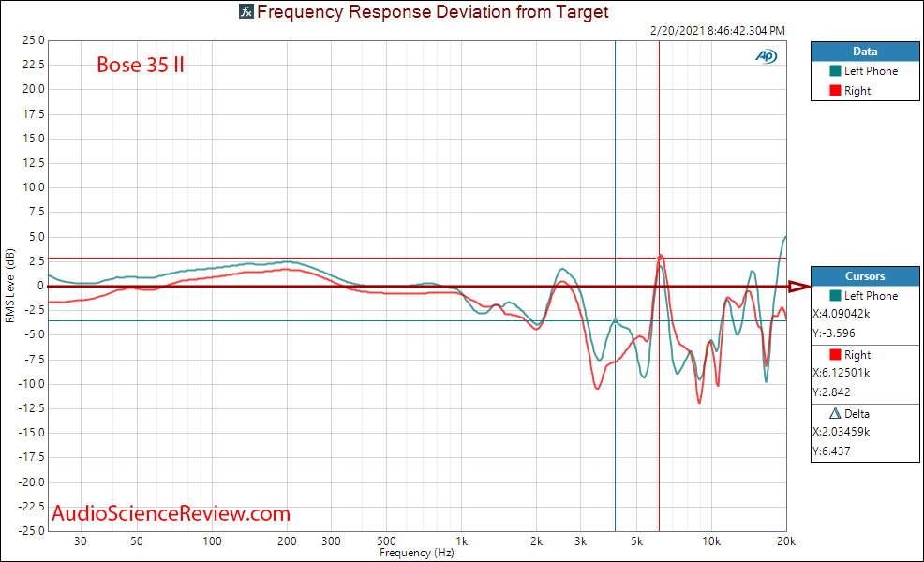Click the 20k tick on frequency axis
This screenshot has height=562, width=924.
pos(786,540)
